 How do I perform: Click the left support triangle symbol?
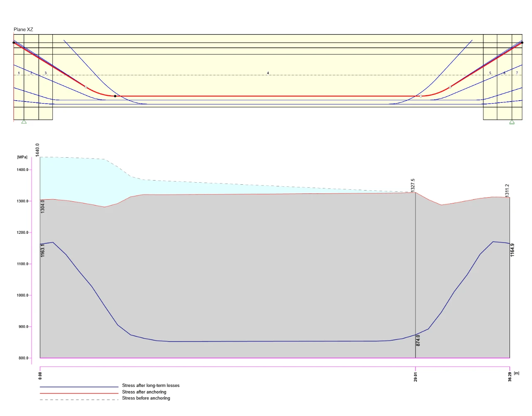24,122
